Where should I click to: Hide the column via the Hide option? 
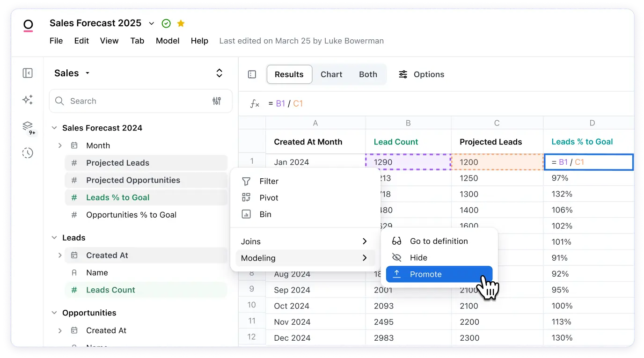click(x=419, y=257)
